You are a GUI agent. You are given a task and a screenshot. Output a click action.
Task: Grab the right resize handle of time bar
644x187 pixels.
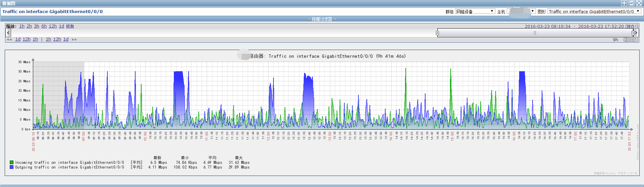(633, 33)
